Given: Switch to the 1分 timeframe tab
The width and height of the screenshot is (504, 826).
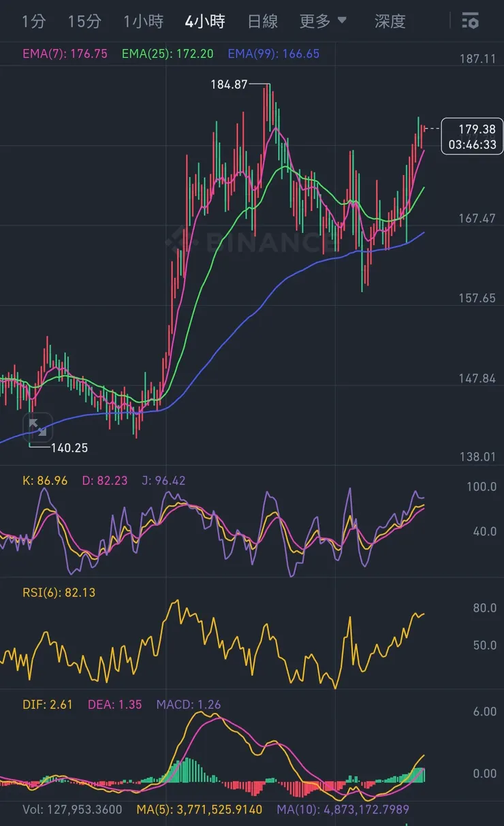Looking at the screenshot, I should [33, 21].
